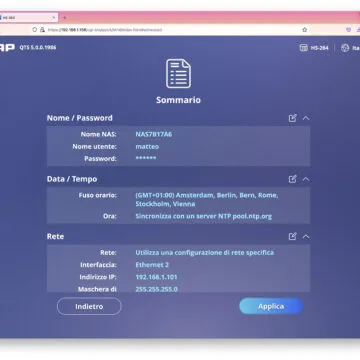Select the NAS name NAS7B17A6
The image size is (360, 360).
pos(154,134)
